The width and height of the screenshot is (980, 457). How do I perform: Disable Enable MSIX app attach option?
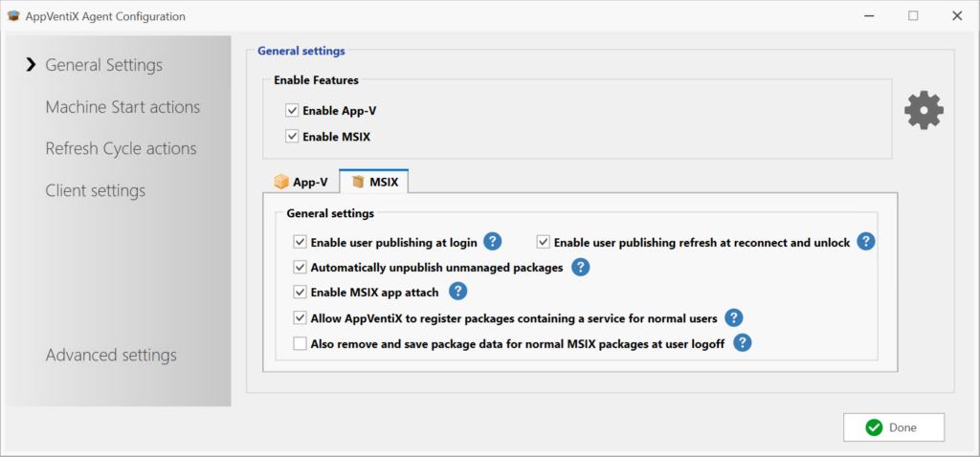301,293
